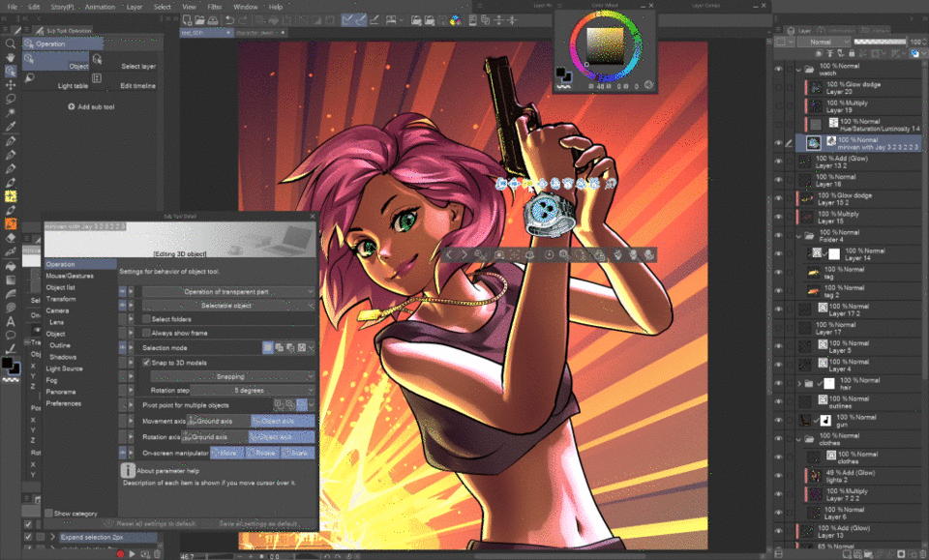
Task: Open the File menu
Action: click(x=12, y=7)
